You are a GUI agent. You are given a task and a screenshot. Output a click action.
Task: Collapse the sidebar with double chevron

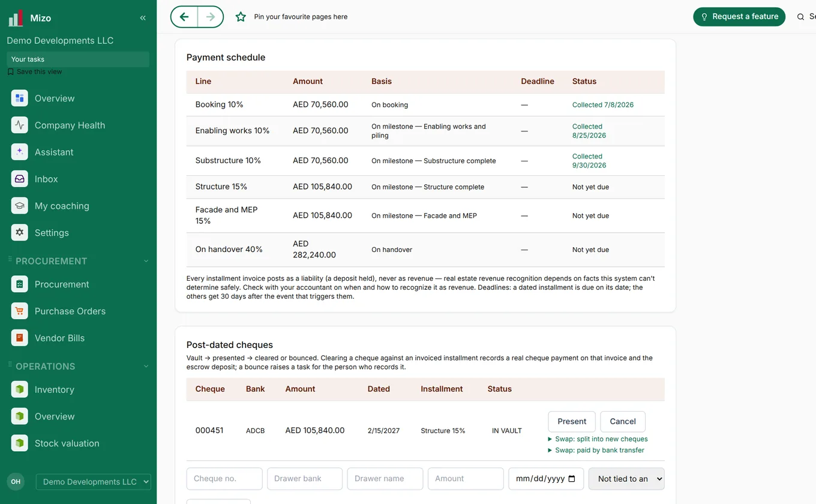point(143,18)
